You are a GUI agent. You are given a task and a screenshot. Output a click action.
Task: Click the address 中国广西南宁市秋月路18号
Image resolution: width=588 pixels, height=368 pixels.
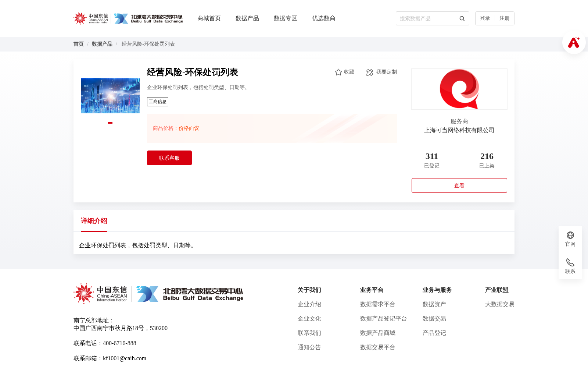(x=109, y=328)
